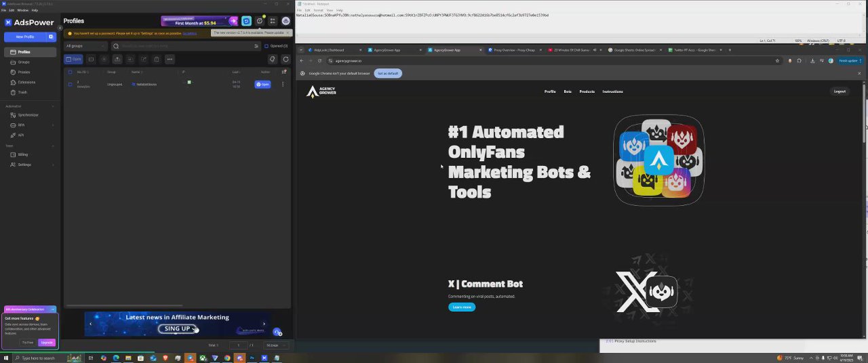This screenshot has height=363, width=868.
Task: Bookmark this page with star icon
Action: coord(778,61)
